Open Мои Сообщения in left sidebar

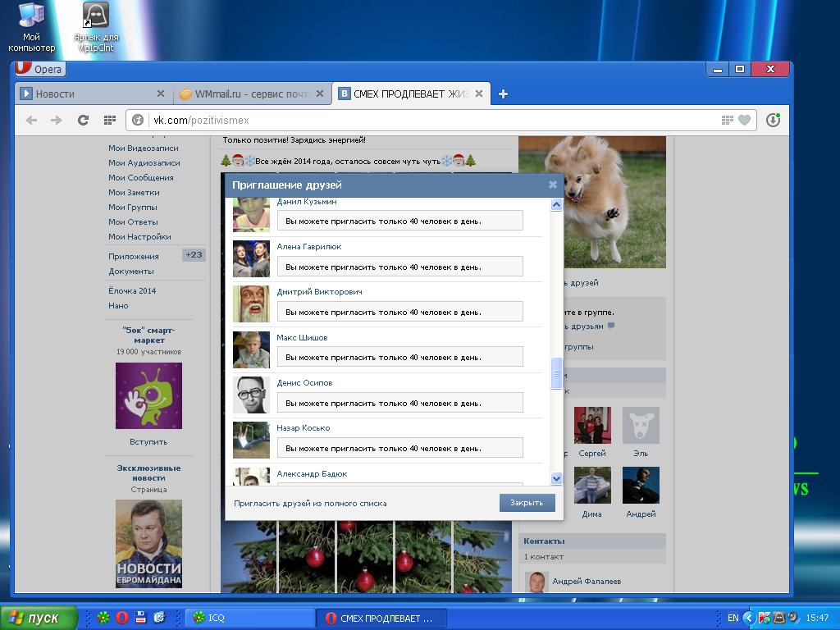pyautogui.click(x=141, y=177)
